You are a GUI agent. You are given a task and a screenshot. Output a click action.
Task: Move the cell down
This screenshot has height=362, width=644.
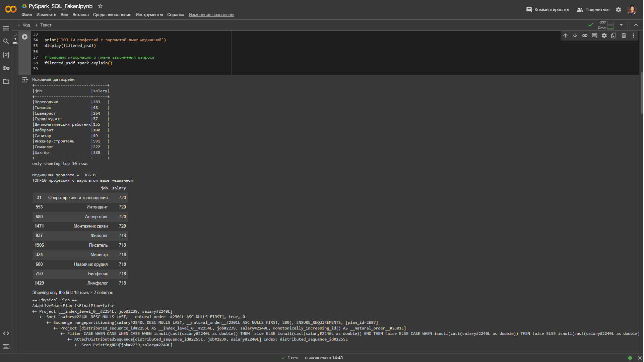(575, 36)
